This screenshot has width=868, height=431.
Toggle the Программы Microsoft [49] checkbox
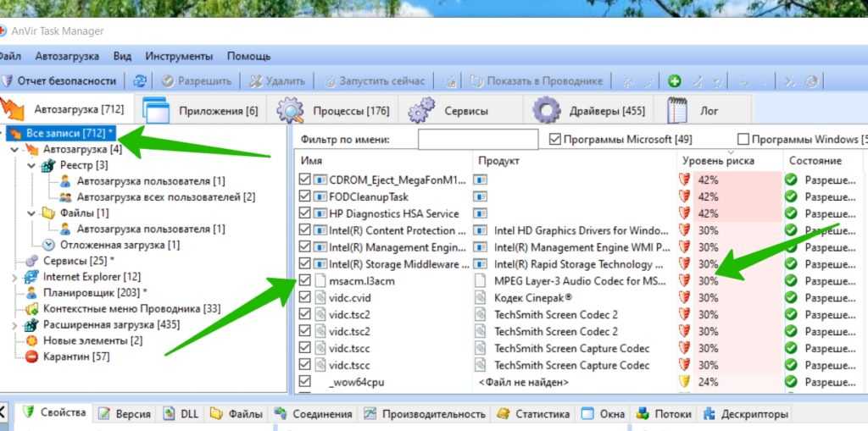[554, 140]
